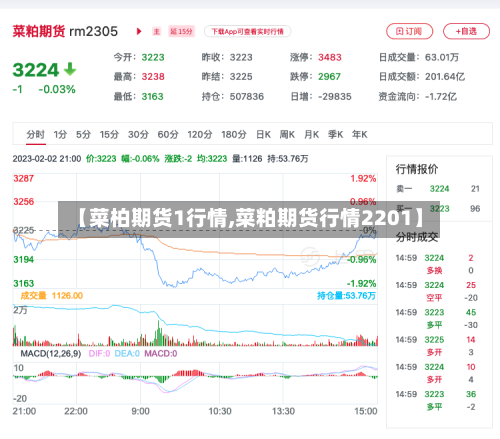Click the 量:1126 volume label
The width and height of the screenshot is (500, 439).
[x=247, y=159]
